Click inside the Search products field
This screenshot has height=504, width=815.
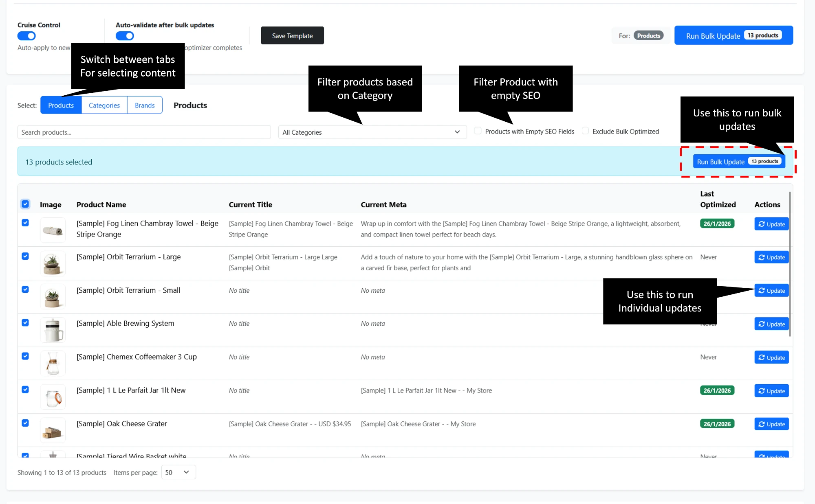tap(144, 132)
